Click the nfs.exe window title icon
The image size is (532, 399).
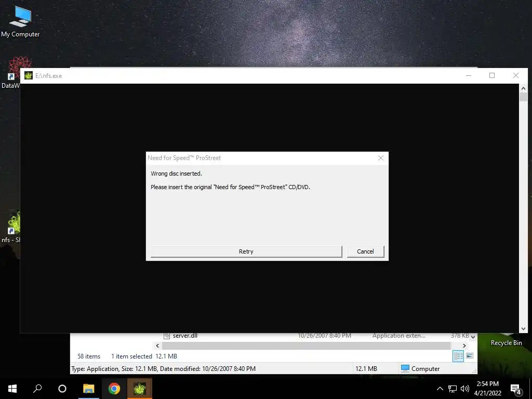pos(29,75)
